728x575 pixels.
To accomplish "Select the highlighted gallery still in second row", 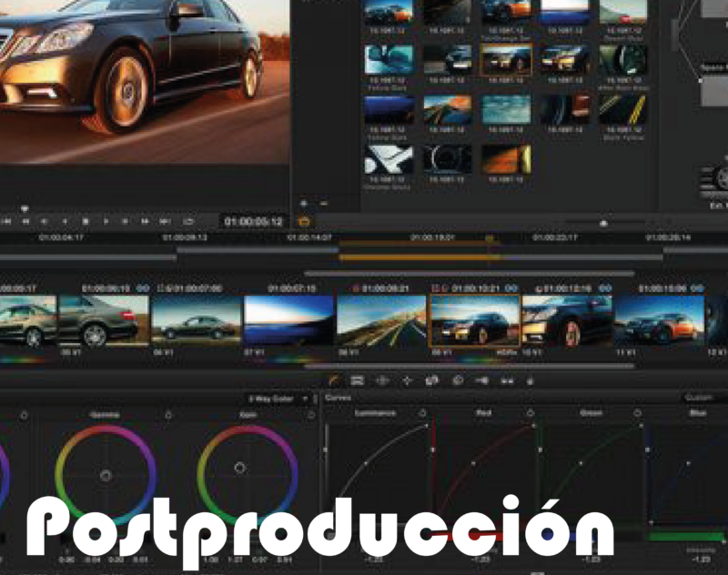I will click(506, 59).
